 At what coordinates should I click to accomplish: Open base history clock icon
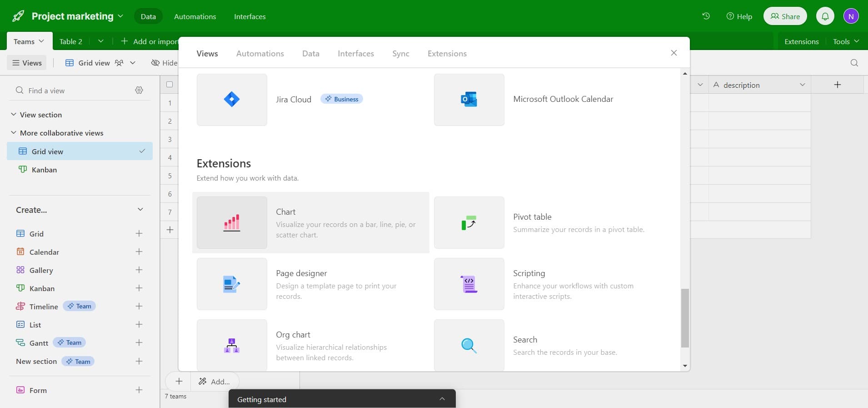[x=706, y=16]
